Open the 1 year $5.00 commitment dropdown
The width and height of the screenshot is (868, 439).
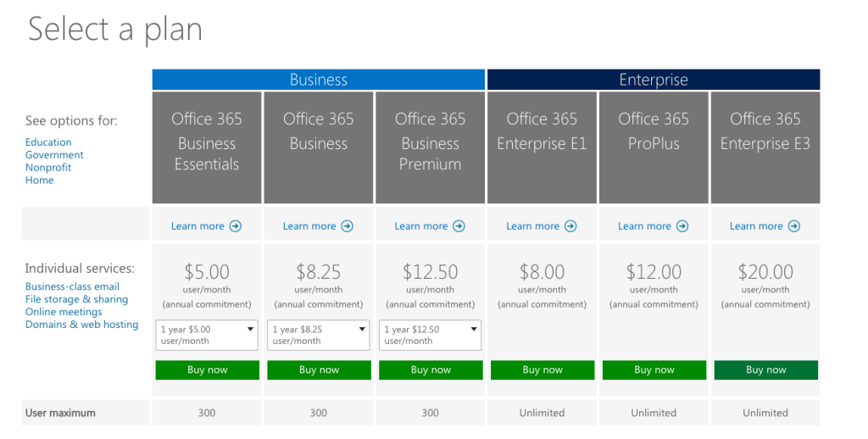coord(207,335)
